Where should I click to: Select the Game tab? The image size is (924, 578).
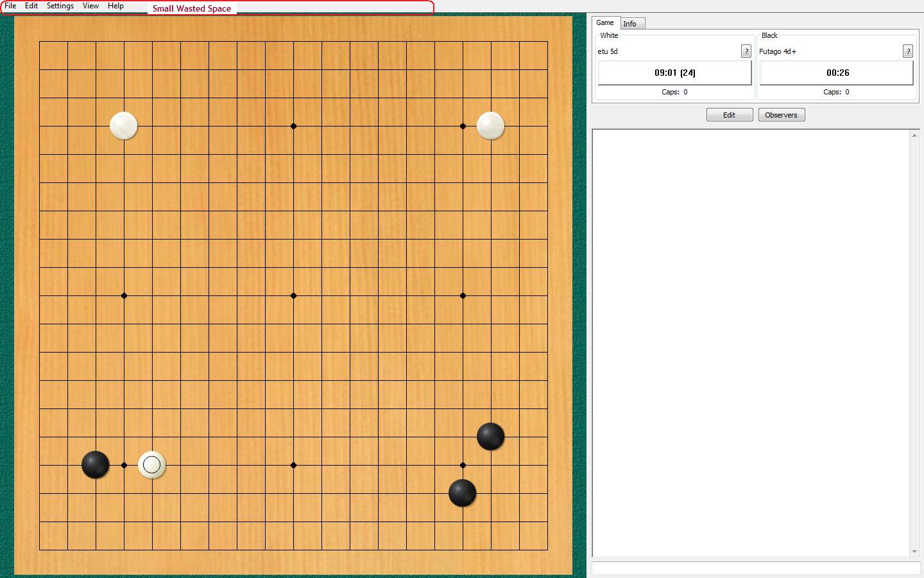pos(605,22)
